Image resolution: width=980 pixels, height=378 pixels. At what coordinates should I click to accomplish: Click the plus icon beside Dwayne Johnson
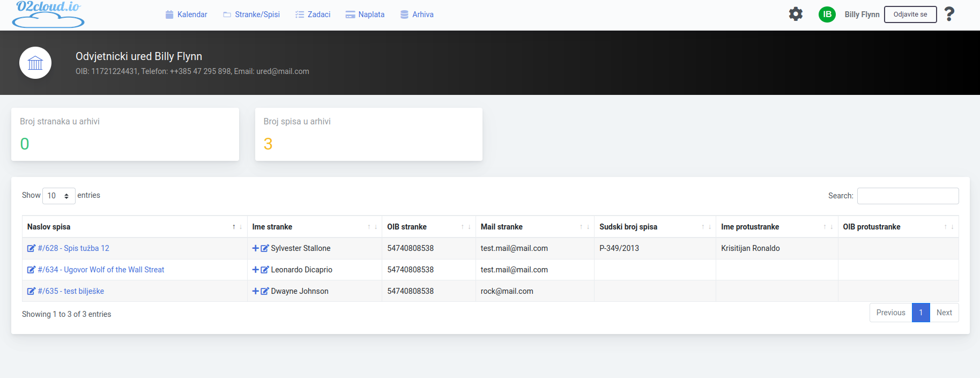(255, 291)
